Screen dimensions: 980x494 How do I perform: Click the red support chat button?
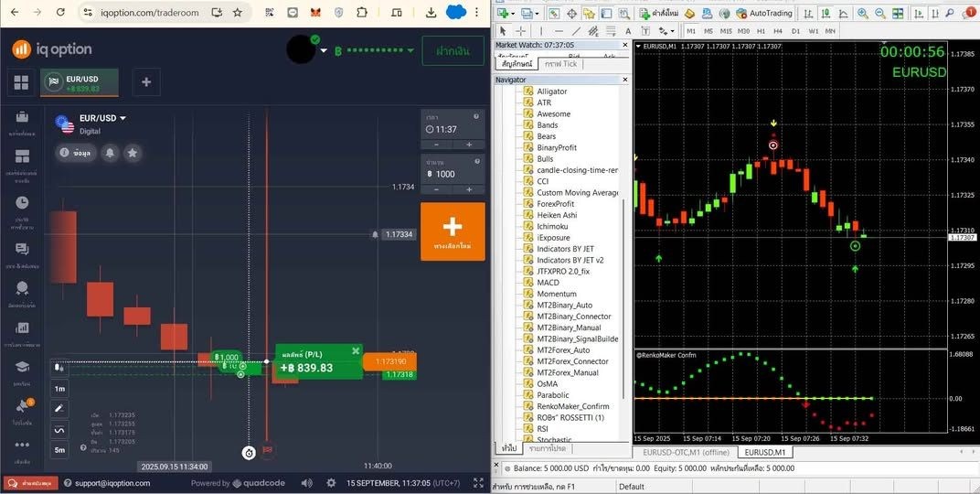[31, 483]
